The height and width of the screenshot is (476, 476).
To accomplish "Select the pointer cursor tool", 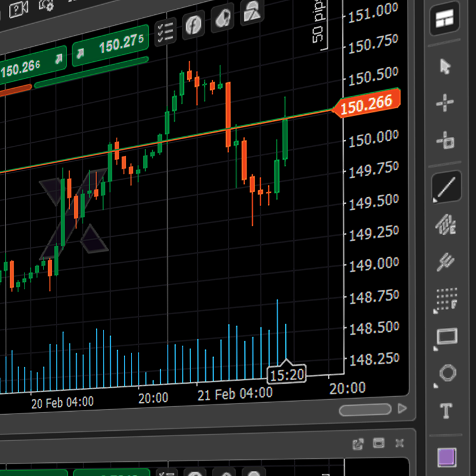I will tap(445, 67).
